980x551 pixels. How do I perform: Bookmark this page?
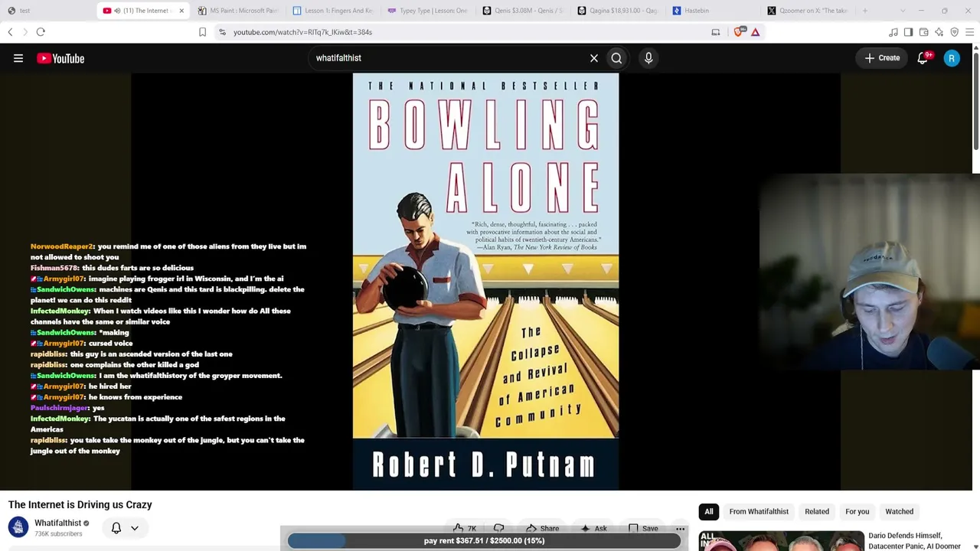tap(202, 32)
